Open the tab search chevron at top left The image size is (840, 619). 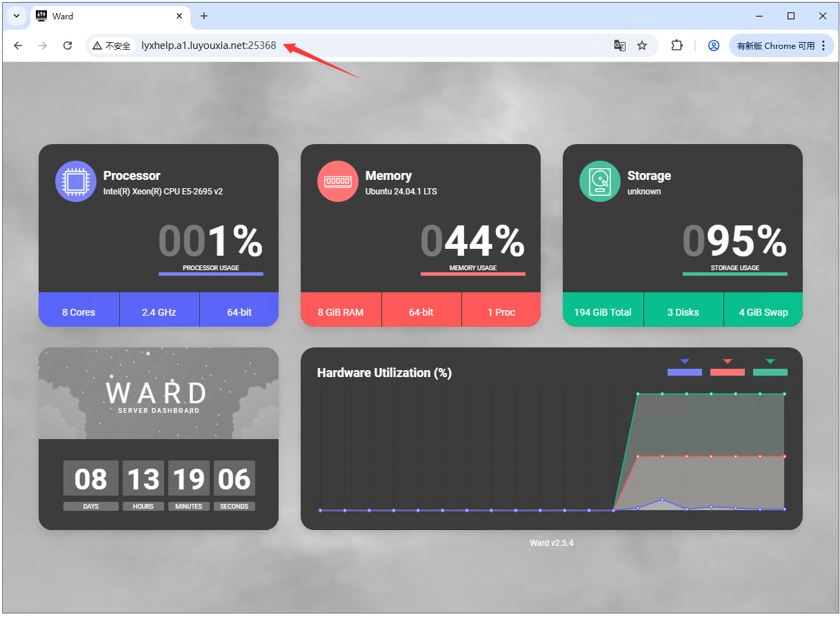(15, 15)
